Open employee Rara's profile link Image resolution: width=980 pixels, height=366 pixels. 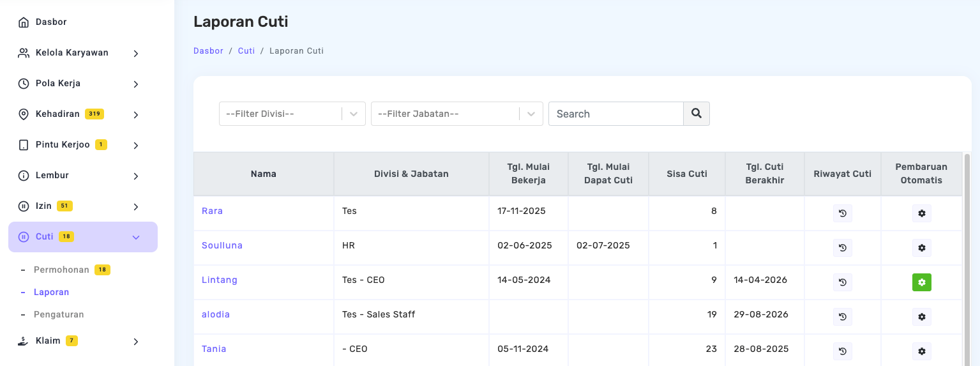[x=212, y=211]
